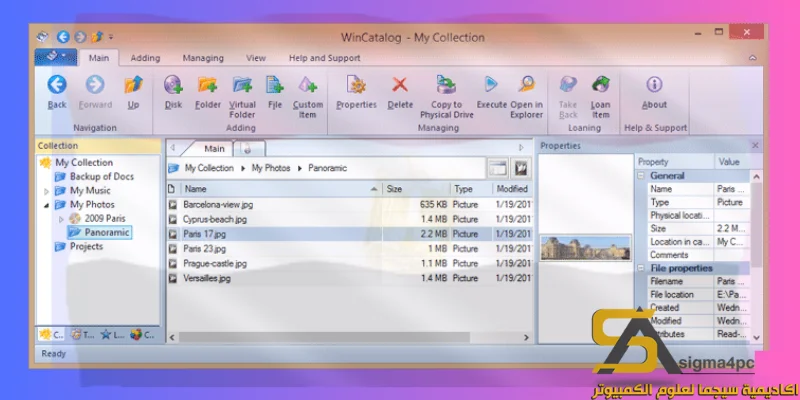Click the Paris preview thumbnail
This screenshot has width=800, height=400.
coord(586,248)
